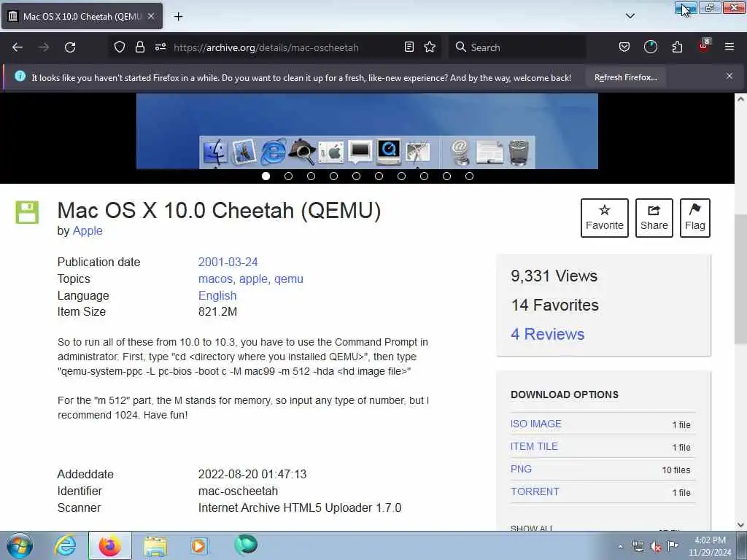Select the second carousel dot

[x=288, y=176]
